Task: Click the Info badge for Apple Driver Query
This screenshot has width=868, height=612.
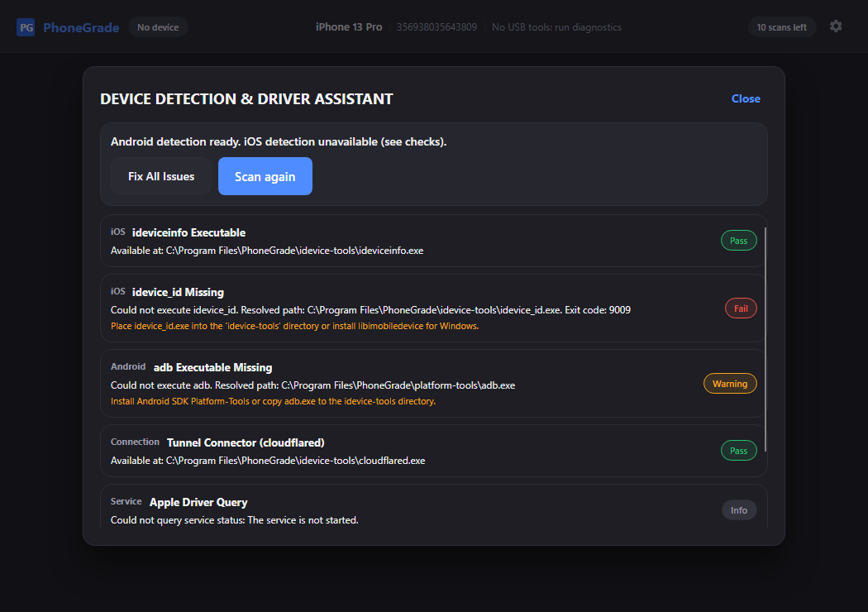Action: (x=738, y=510)
